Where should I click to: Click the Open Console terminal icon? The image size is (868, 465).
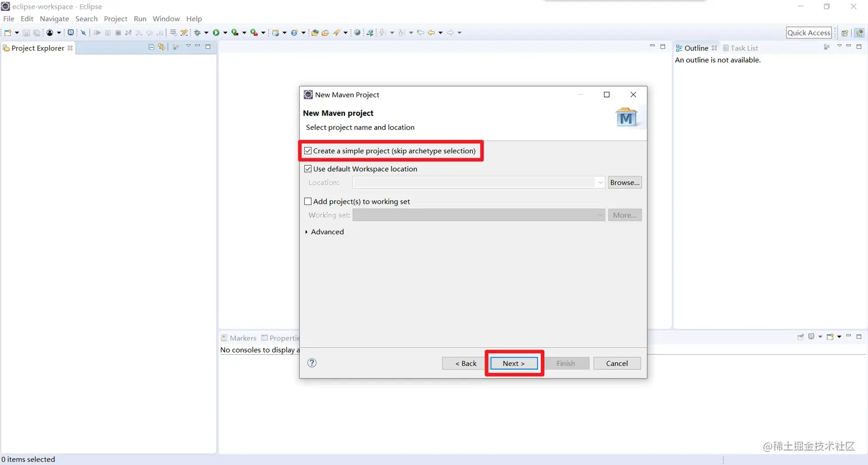[71, 33]
